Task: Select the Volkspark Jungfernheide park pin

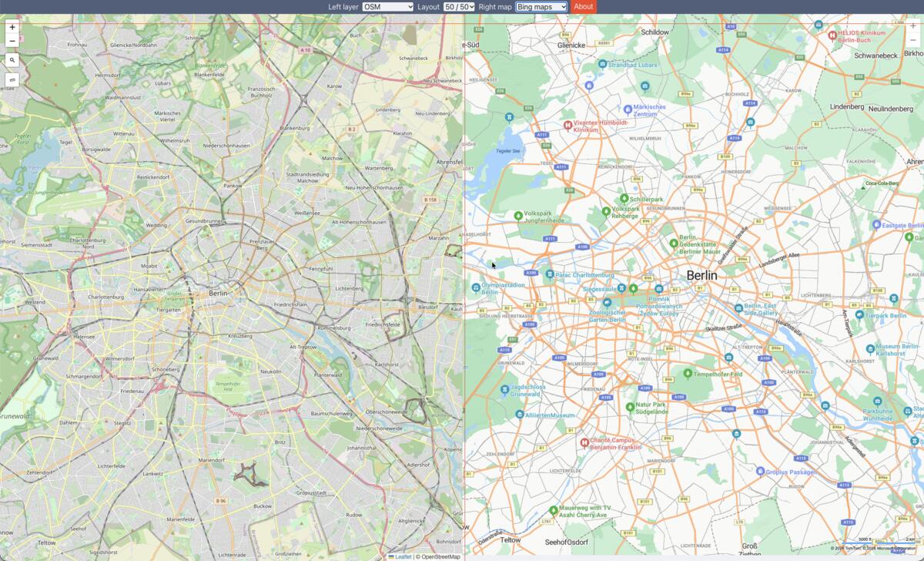Action: pos(518,216)
